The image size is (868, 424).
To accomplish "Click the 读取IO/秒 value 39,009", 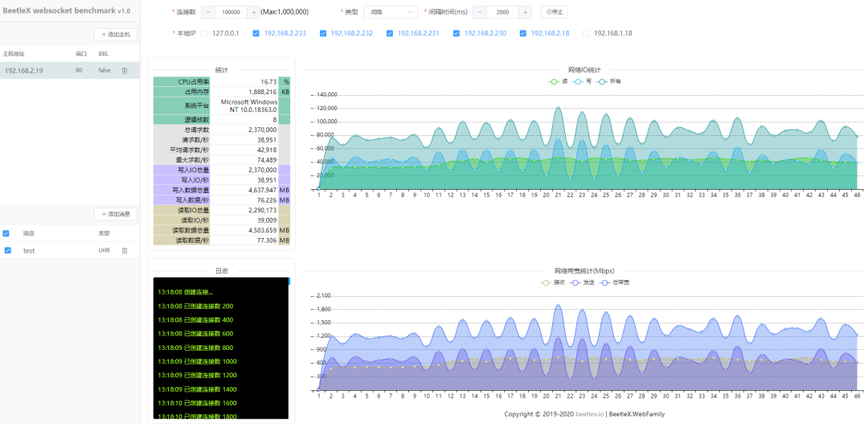I will [x=267, y=220].
